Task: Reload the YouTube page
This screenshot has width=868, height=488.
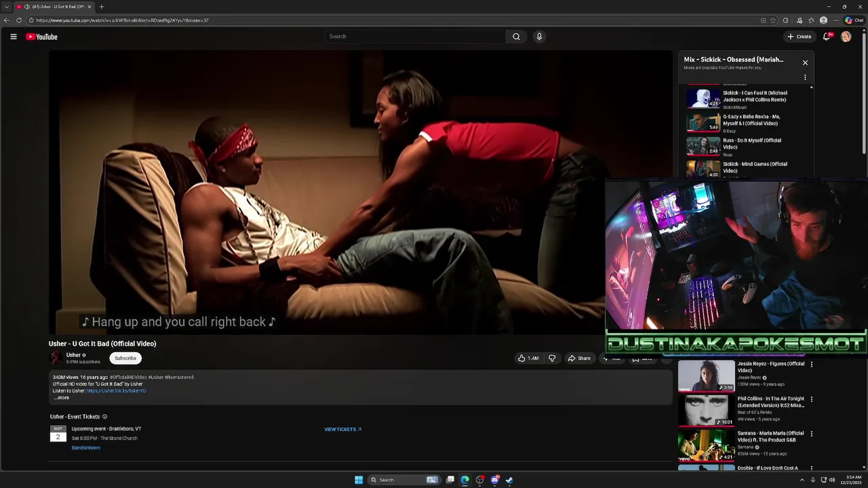Action: [19, 20]
